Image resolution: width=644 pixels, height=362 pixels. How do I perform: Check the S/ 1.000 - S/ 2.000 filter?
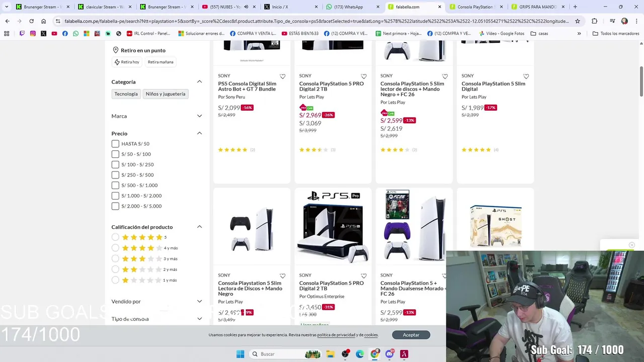coord(115,196)
